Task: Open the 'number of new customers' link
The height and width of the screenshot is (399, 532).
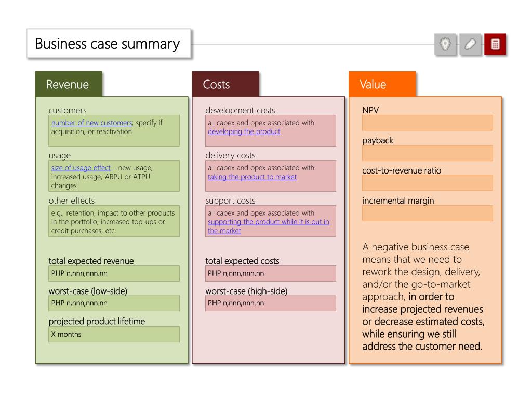Action: pos(91,123)
